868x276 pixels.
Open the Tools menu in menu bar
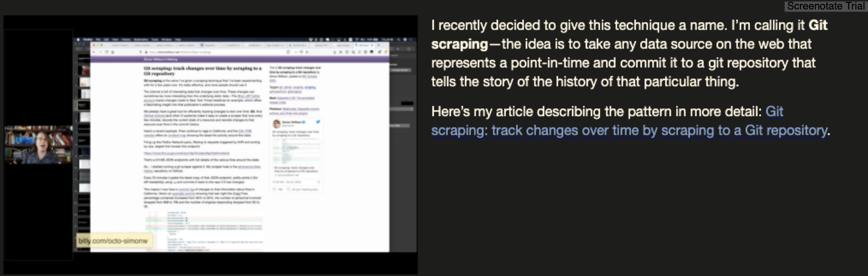155,39
